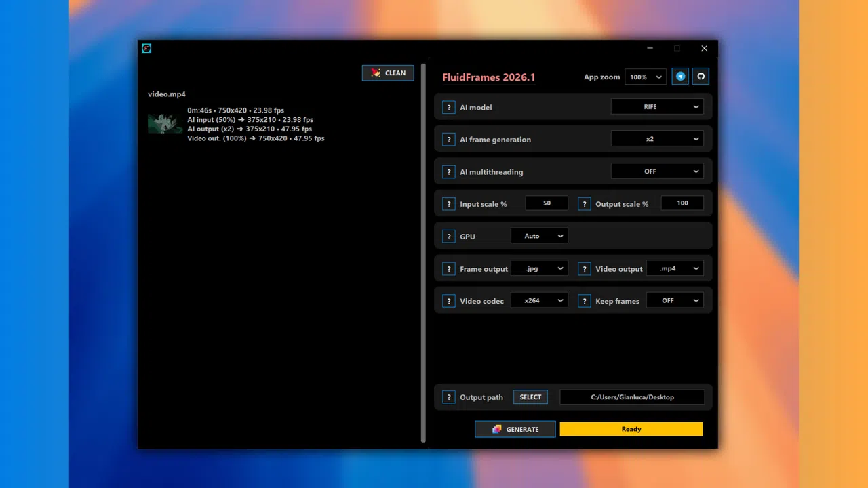Show help for Video codec
Viewport: 868px width, 488px height.
click(449, 301)
